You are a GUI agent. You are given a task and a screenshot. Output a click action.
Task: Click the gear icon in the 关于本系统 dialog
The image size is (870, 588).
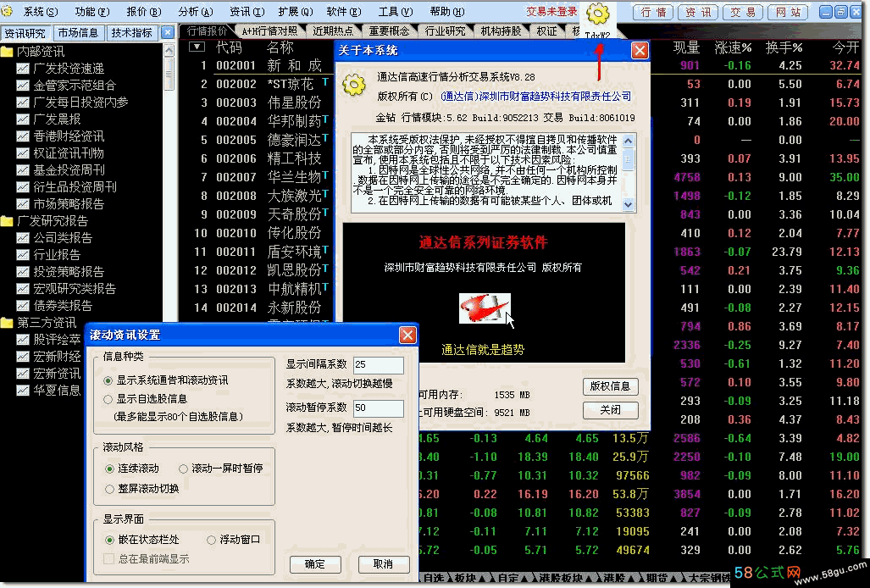pos(354,85)
